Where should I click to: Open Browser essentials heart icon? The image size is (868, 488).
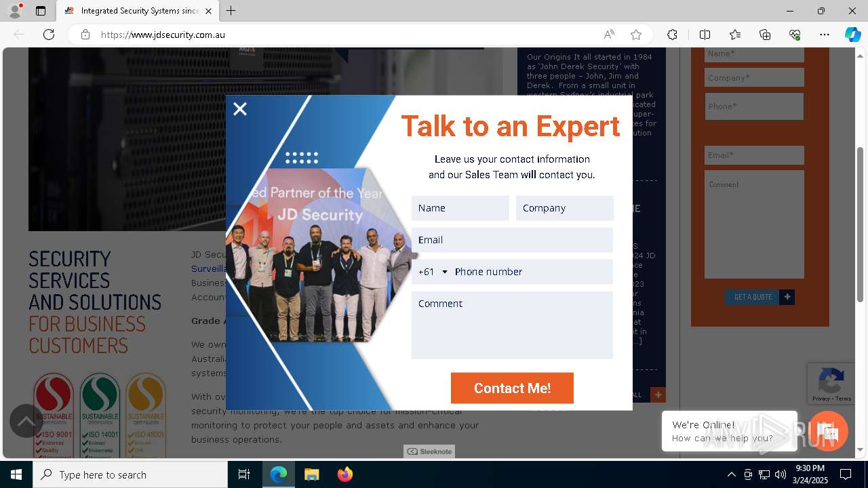(795, 35)
